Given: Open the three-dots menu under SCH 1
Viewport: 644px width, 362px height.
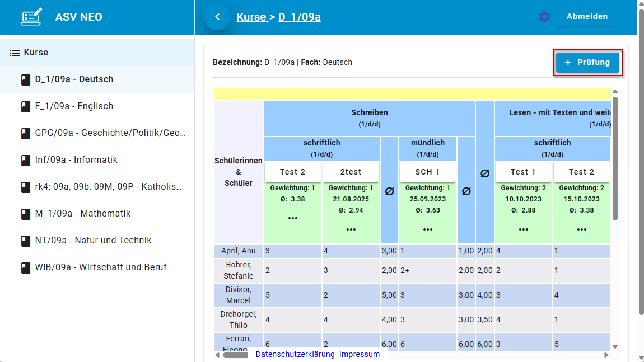Looking at the screenshot, I should point(428,229).
